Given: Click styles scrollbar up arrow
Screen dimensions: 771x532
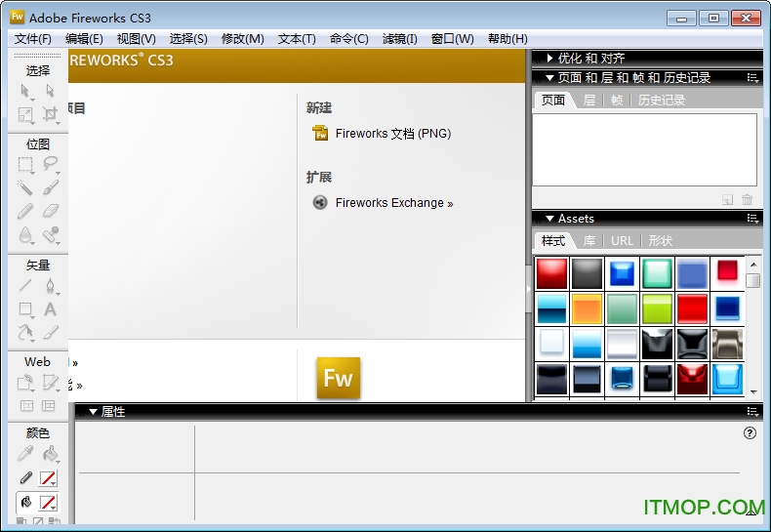Looking at the screenshot, I should pyautogui.click(x=753, y=265).
